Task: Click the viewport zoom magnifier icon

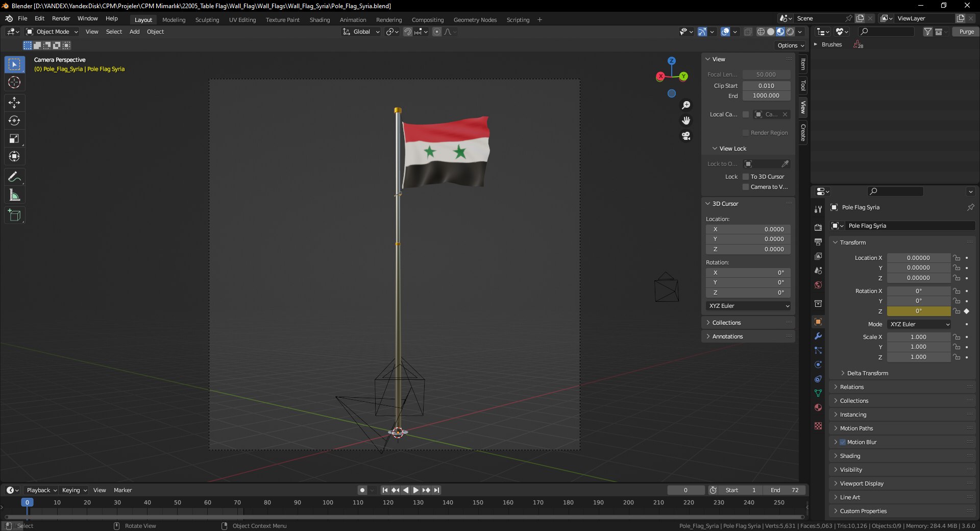Action: 686,105
